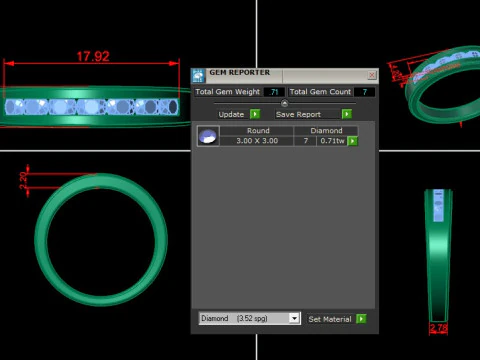Open the Diamond (3.52 spg) material dropdown
480x360 pixels.
click(x=250, y=318)
